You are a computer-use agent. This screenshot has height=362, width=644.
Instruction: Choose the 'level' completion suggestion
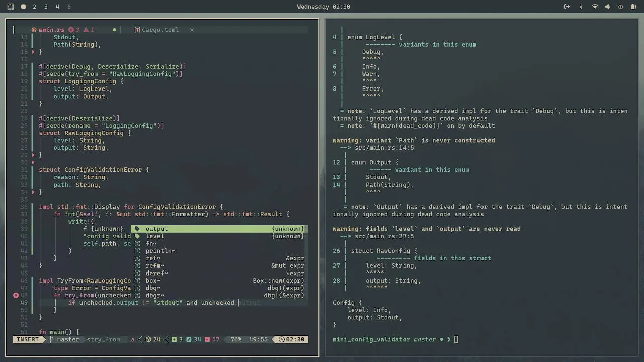pyautogui.click(x=218, y=236)
